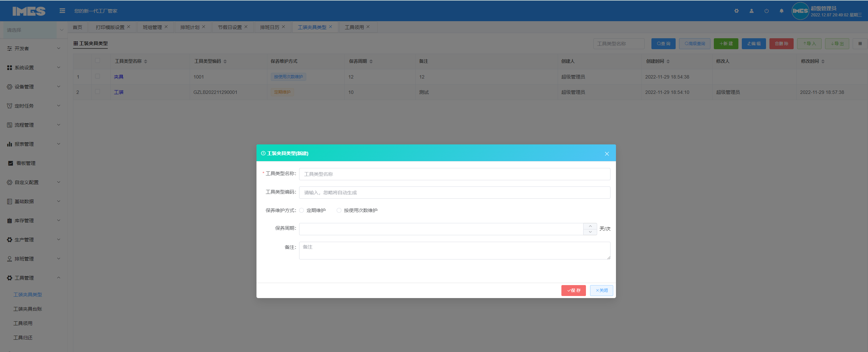Open the 请选择 dropdown in sidebar

pos(33,30)
